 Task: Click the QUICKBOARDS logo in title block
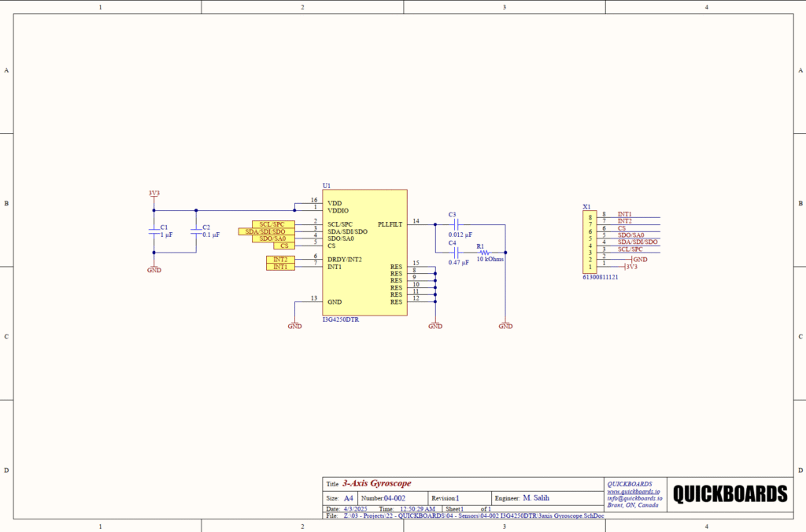pyautogui.click(x=730, y=494)
